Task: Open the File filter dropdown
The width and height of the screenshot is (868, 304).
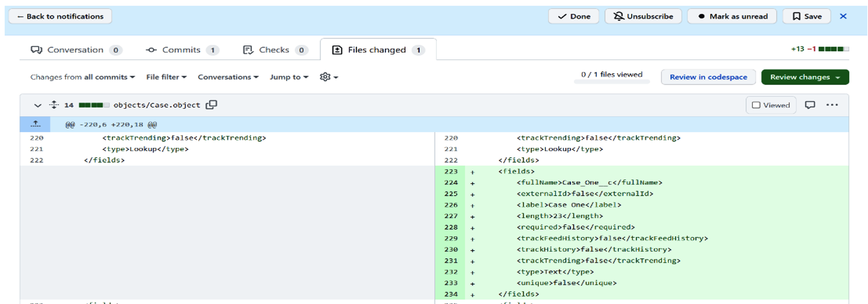Action: (x=166, y=77)
